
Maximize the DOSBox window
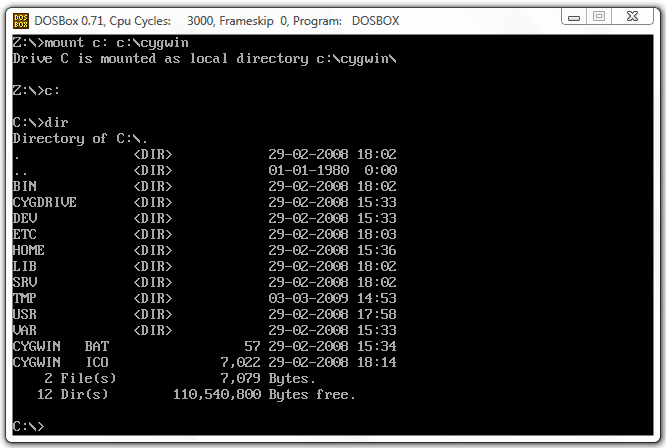(x=599, y=17)
